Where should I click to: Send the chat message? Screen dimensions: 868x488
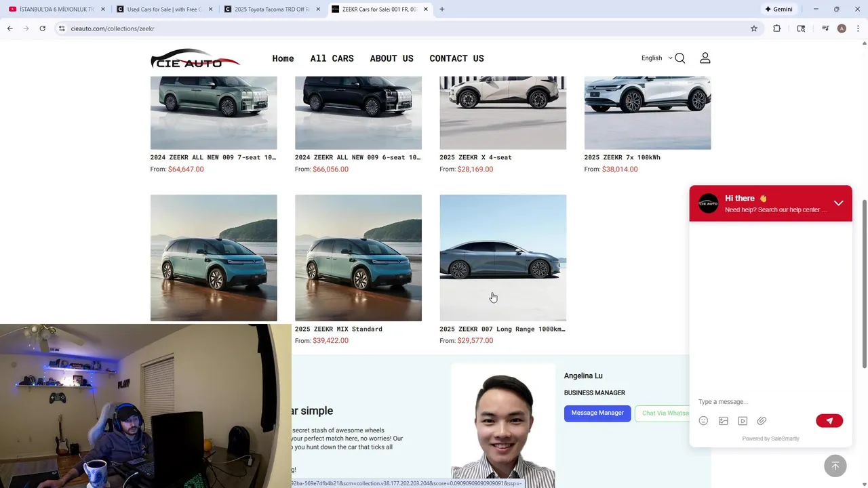[829, 421]
